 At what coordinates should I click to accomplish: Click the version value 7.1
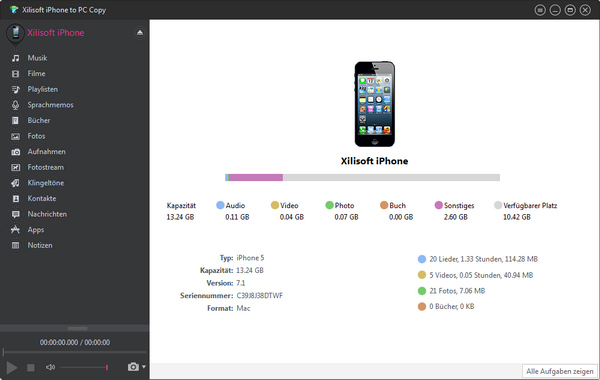pyautogui.click(x=241, y=283)
